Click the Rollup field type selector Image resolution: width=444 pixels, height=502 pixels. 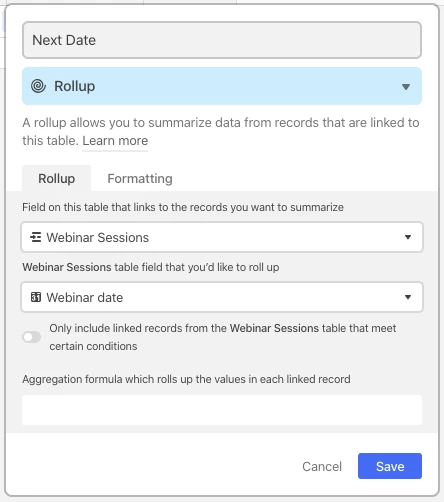[222, 86]
